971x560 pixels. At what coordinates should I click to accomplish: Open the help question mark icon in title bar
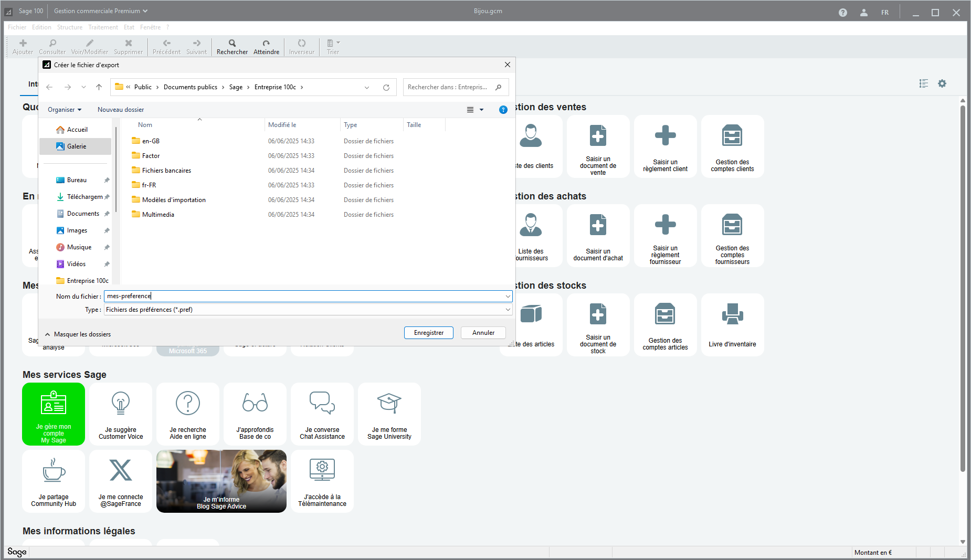843,13
